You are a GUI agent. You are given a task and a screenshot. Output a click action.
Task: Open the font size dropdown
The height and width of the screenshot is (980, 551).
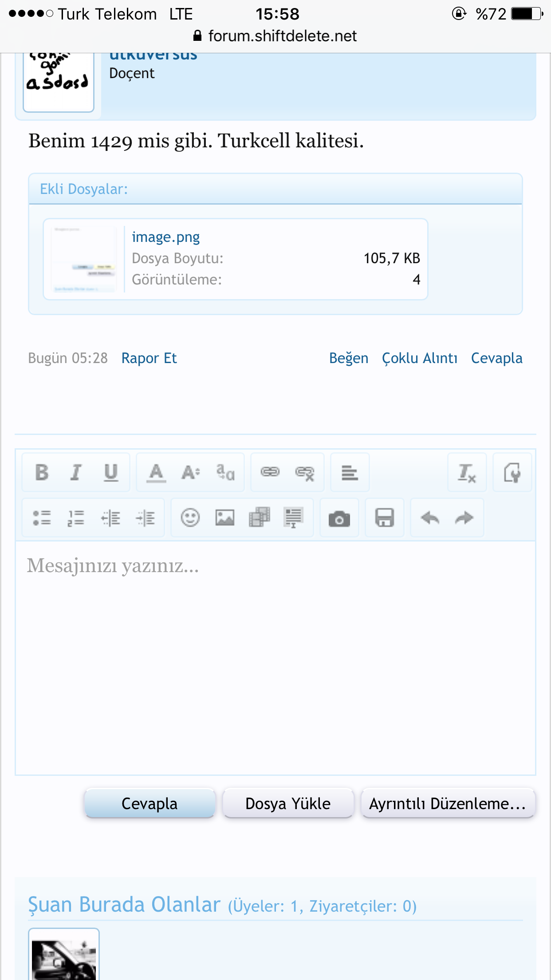pyautogui.click(x=191, y=472)
